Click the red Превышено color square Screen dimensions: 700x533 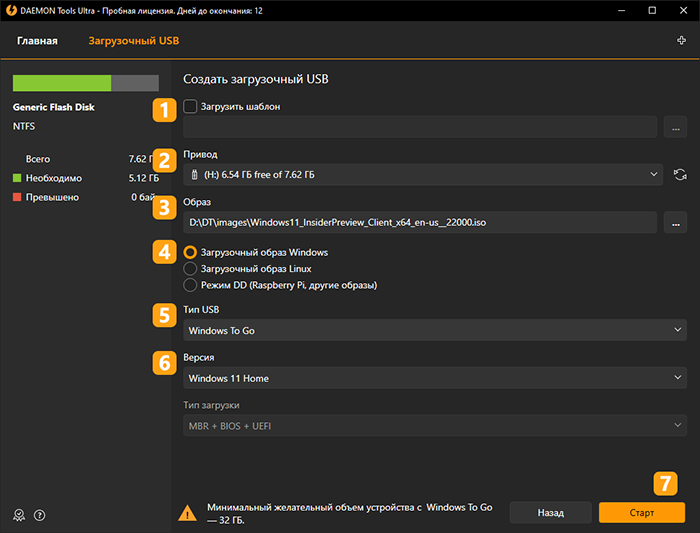[x=17, y=197]
